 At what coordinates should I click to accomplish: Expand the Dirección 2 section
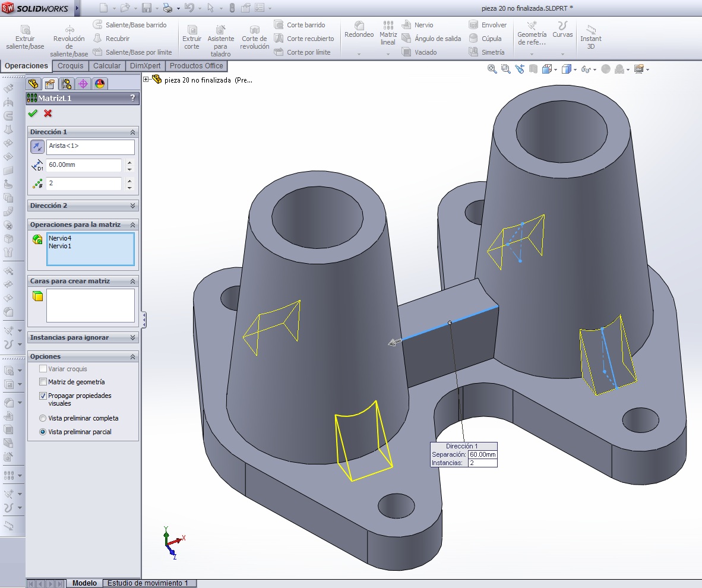132,206
